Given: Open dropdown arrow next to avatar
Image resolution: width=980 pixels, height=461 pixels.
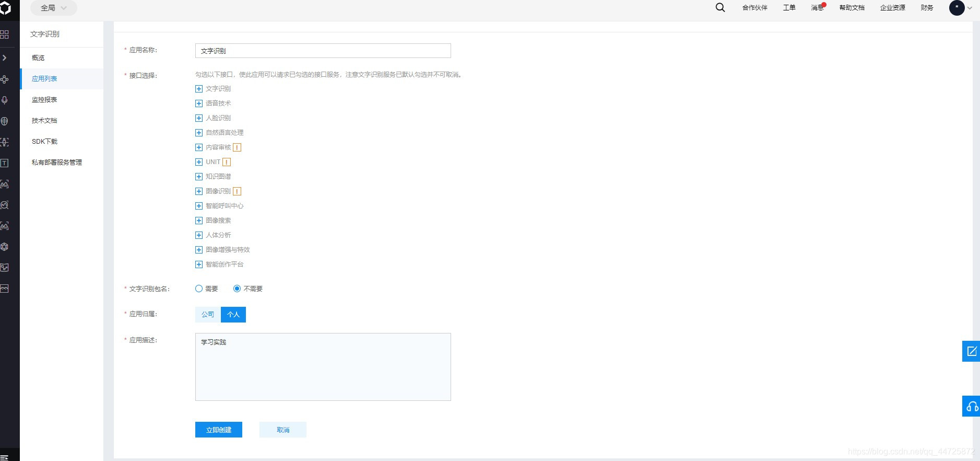Looking at the screenshot, I should click(970, 8).
